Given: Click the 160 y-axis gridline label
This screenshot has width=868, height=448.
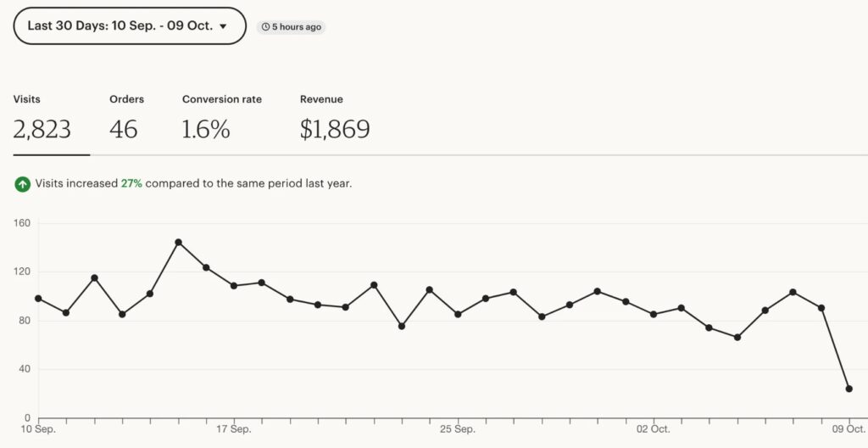Looking at the screenshot, I should coord(22,223).
